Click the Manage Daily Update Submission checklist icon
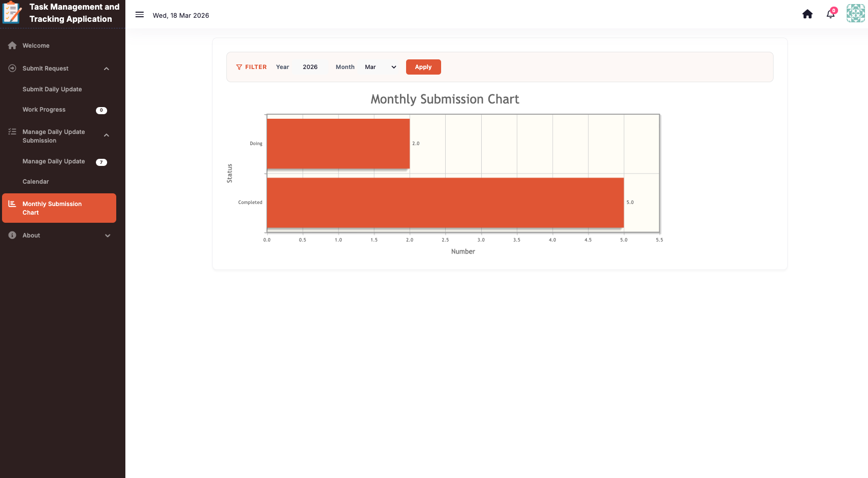The width and height of the screenshot is (868, 478). click(12, 132)
